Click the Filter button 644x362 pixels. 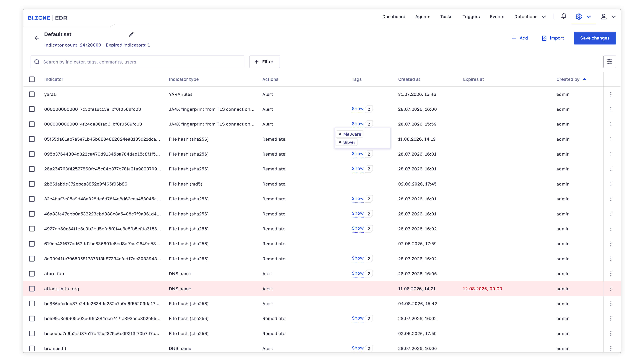pyautogui.click(x=264, y=62)
